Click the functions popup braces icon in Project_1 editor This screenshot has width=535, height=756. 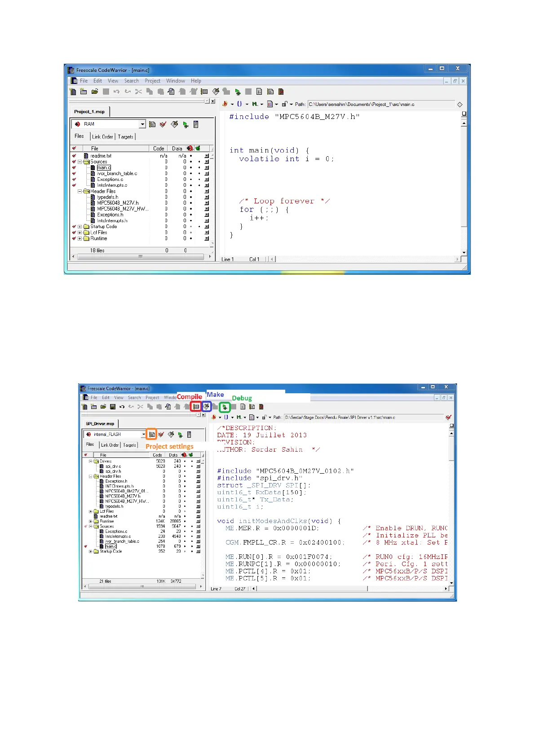coord(239,104)
